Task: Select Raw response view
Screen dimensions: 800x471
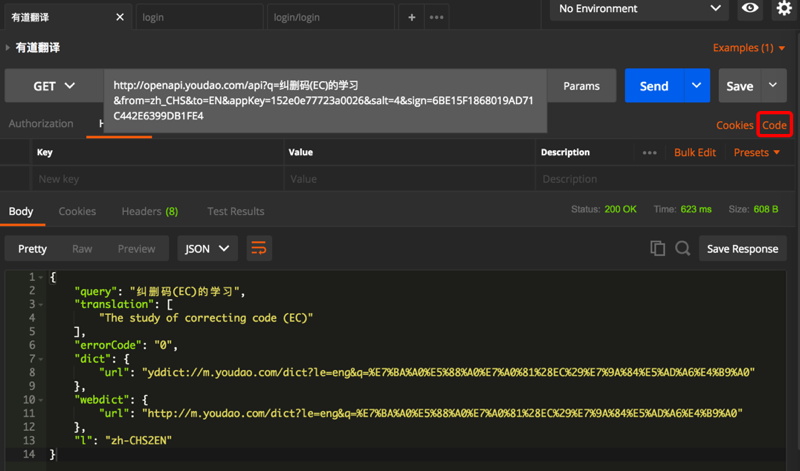Action: tap(82, 249)
